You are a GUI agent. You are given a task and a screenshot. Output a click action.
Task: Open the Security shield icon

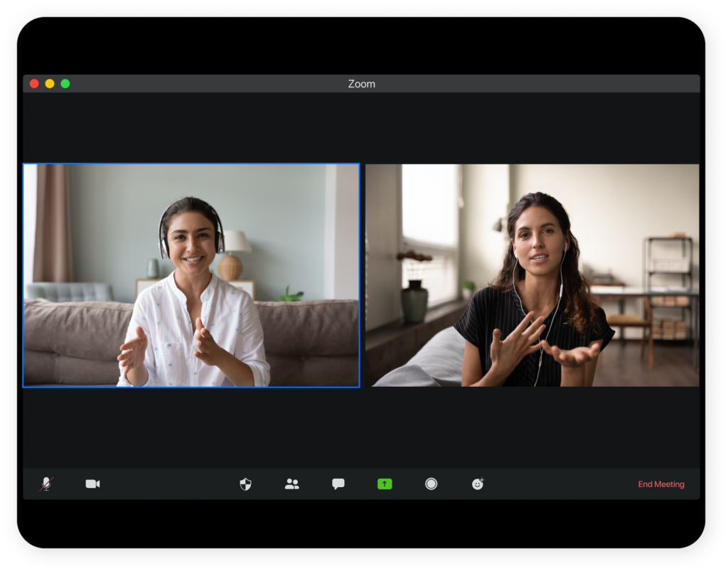coord(245,484)
